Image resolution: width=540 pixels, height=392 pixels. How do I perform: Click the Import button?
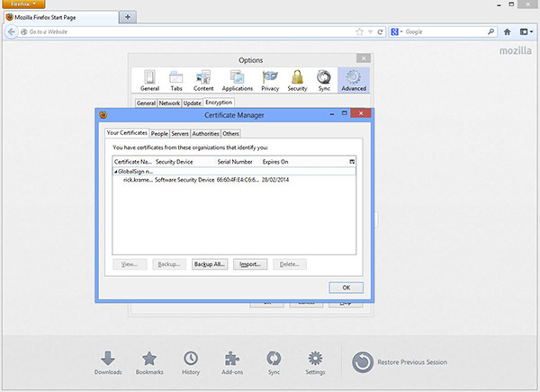coord(250,264)
